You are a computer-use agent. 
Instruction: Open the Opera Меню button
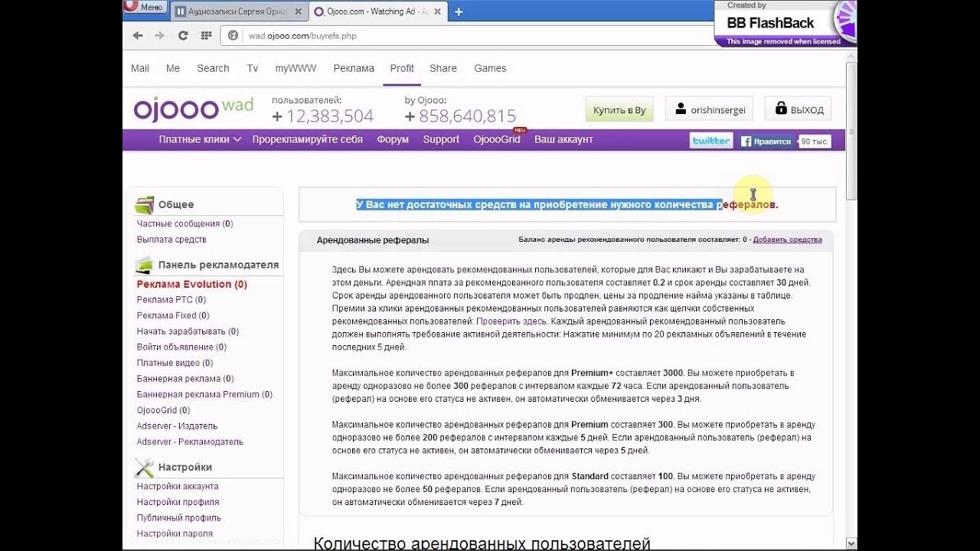tap(145, 7)
